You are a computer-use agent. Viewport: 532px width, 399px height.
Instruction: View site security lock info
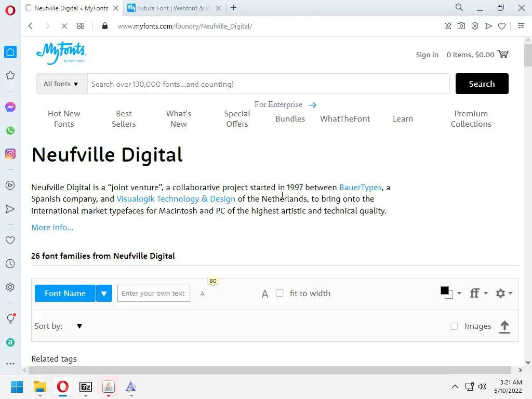105,26
